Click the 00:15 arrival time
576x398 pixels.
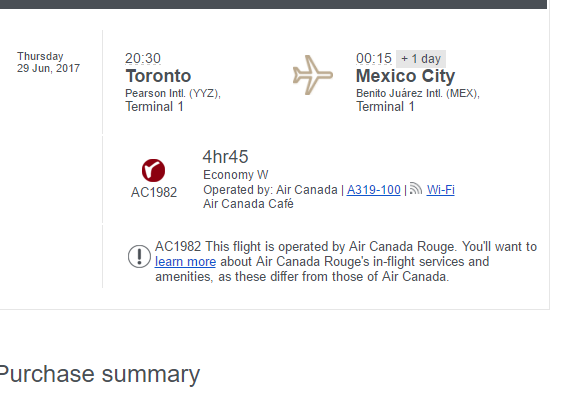pos(374,58)
